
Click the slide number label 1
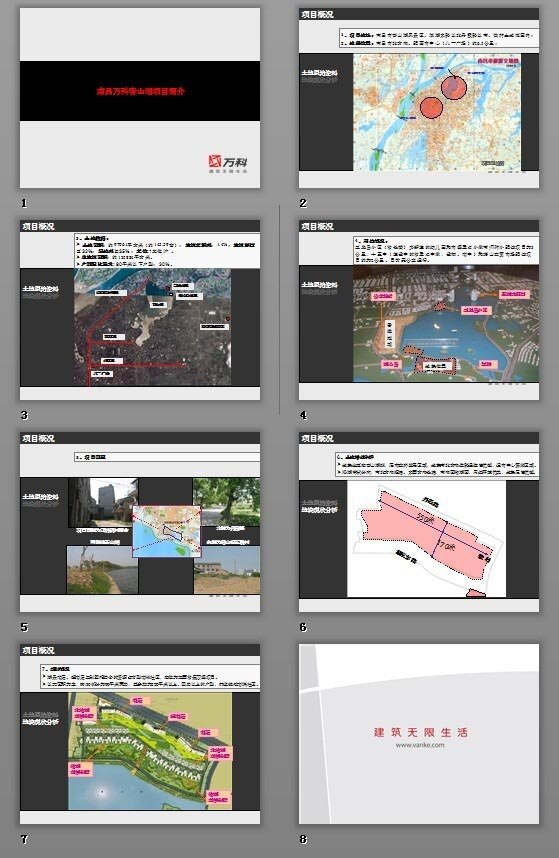tap(24, 203)
